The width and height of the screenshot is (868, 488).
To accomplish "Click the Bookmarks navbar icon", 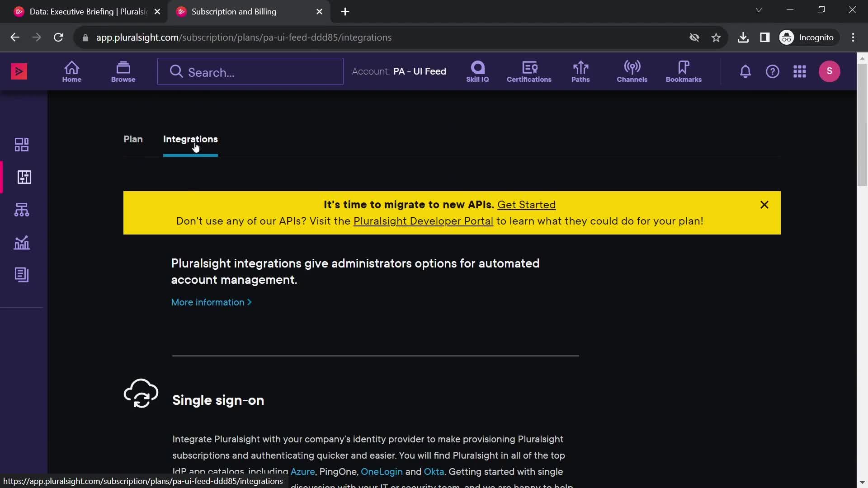I will [x=684, y=71].
